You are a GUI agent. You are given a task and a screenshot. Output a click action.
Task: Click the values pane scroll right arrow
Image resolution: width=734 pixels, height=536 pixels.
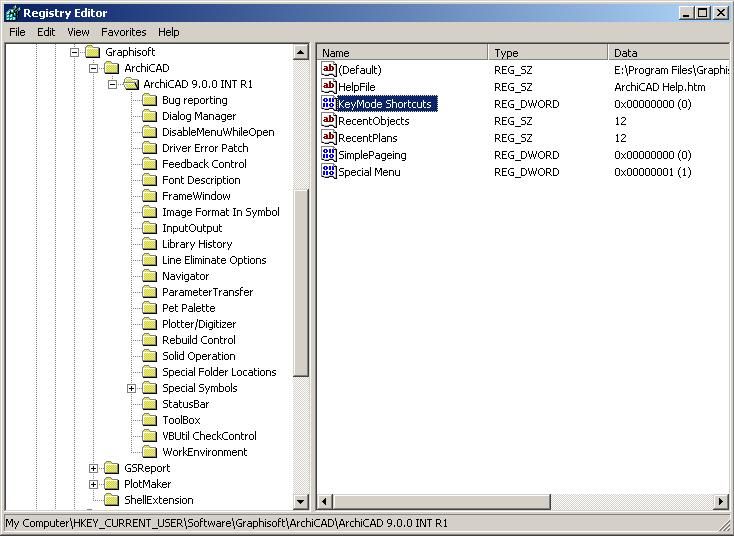click(x=721, y=501)
